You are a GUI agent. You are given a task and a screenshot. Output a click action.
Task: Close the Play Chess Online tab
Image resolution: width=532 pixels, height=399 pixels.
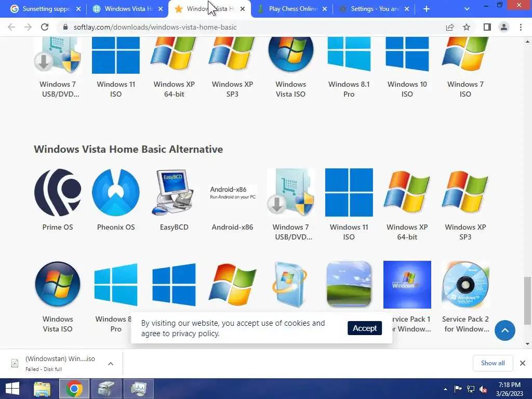[325, 9]
